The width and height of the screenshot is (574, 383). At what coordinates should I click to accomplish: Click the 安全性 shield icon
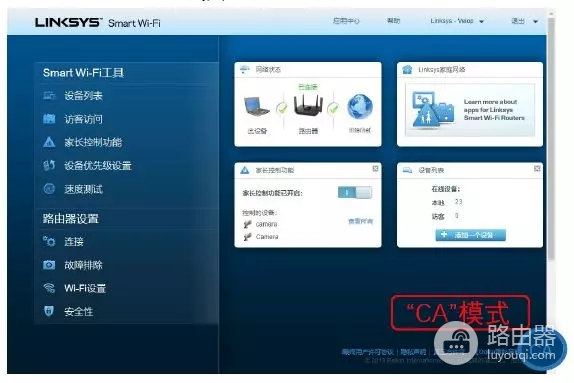pos(49,311)
